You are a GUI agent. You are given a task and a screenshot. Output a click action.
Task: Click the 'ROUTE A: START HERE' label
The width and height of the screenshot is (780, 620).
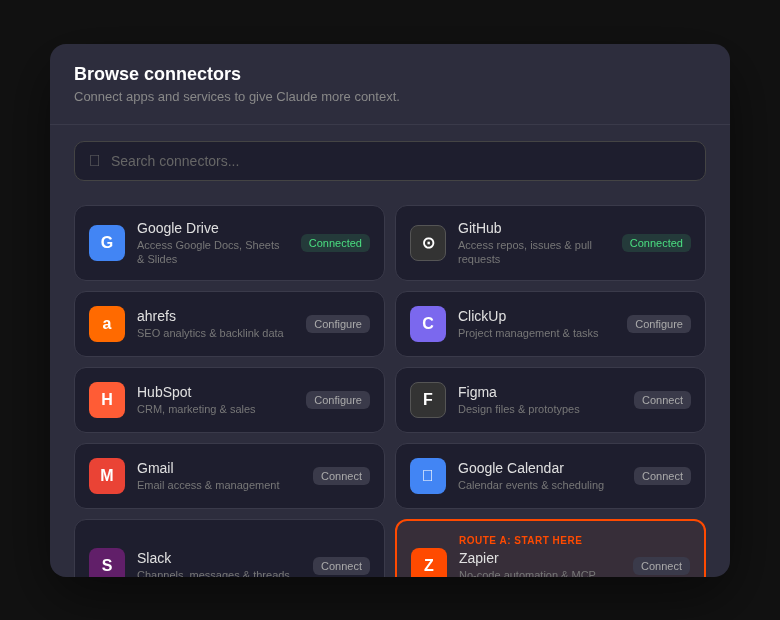520,540
